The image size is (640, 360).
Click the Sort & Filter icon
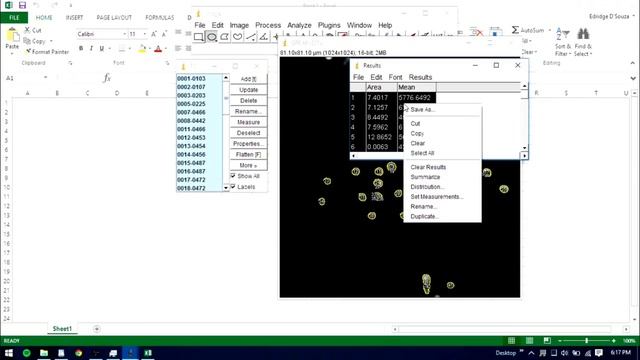pyautogui.click(x=562, y=35)
